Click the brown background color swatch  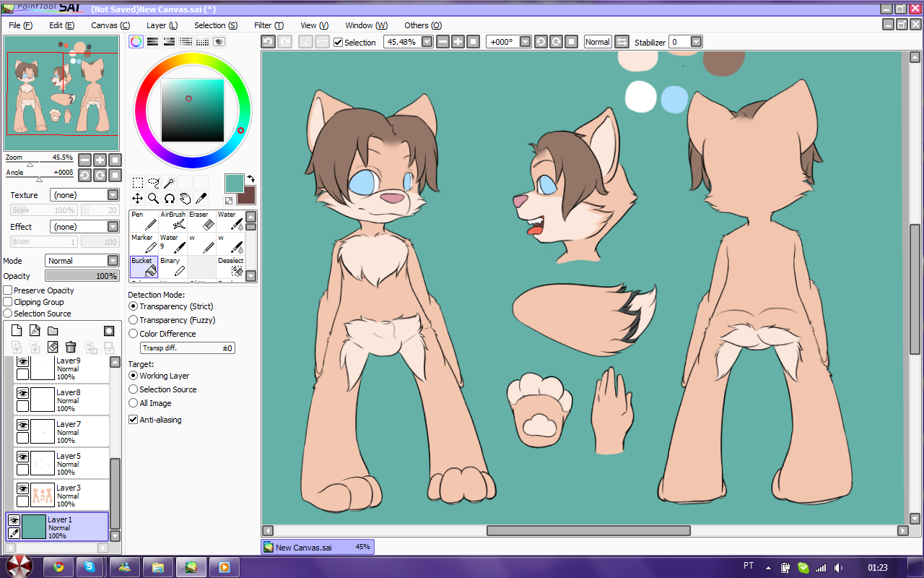coord(248,195)
